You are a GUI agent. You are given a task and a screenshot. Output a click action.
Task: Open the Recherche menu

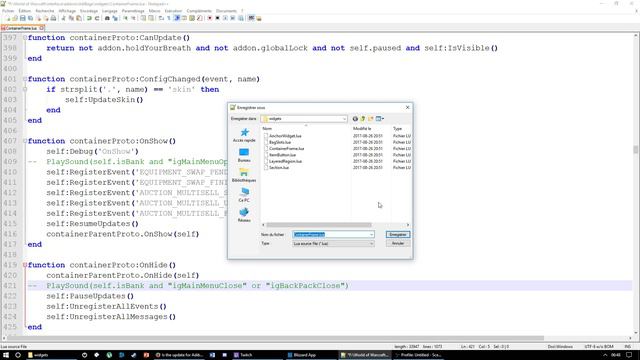point(44,11)
